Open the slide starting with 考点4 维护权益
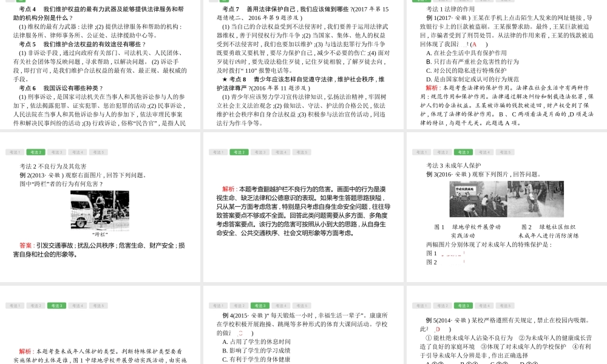607x364 pixels. point(100,64)
